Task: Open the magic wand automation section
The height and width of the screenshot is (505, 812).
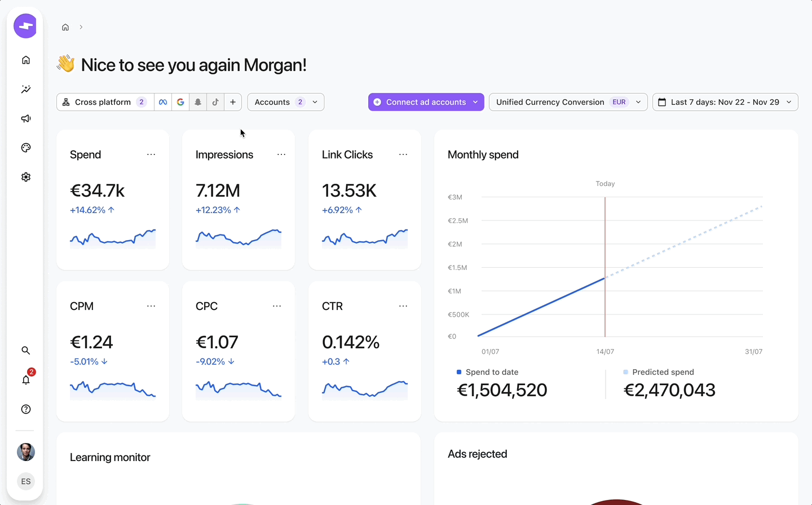Action: (26, 90)
